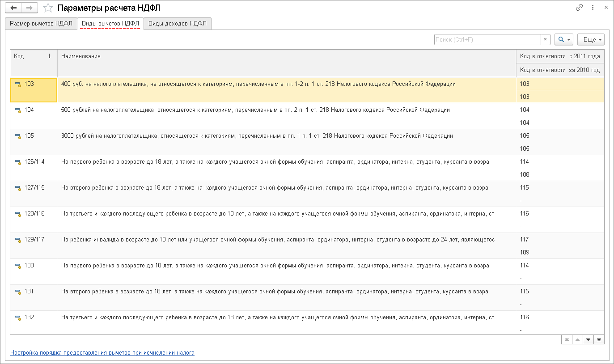This screenshot has width=614, height=364.
Task: Open the three-dots window menu
Action: click(593, 8)
